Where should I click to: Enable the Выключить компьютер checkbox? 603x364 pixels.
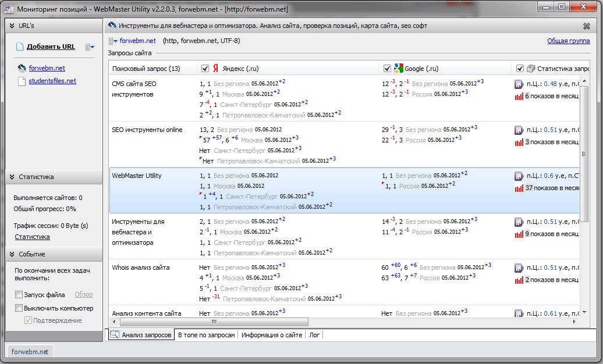coord(19,308)
